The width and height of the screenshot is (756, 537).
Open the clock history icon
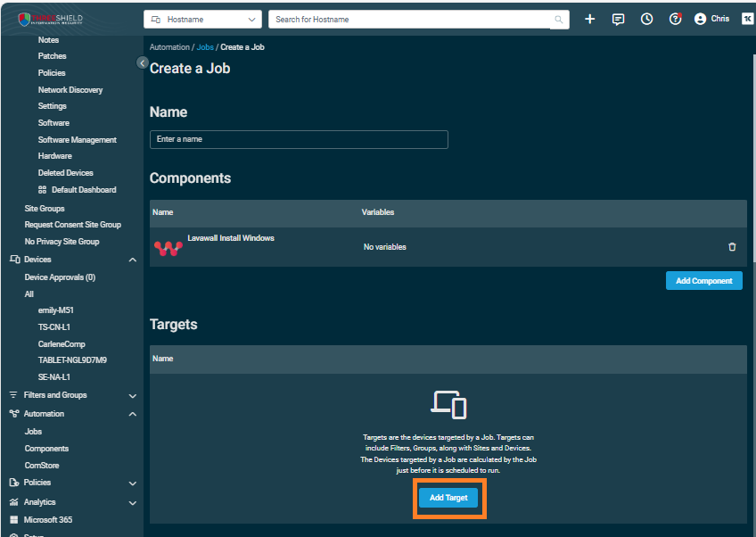646,19
